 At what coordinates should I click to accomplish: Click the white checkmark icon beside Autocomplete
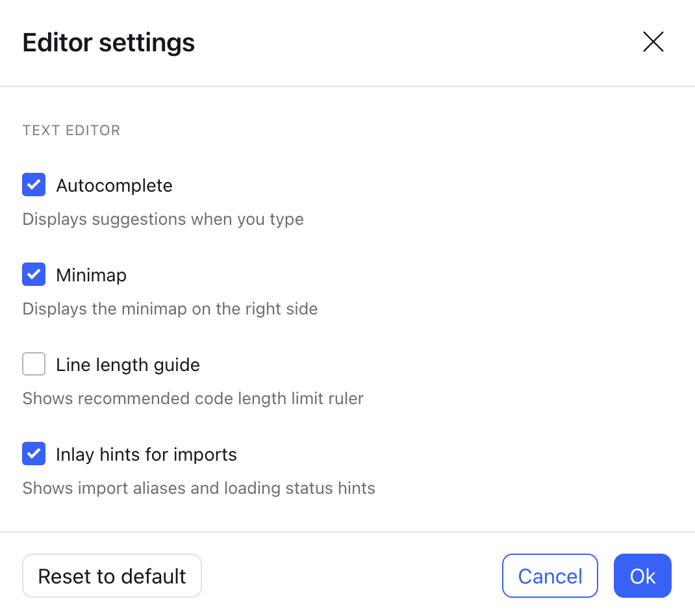click(x=34, y=185)
